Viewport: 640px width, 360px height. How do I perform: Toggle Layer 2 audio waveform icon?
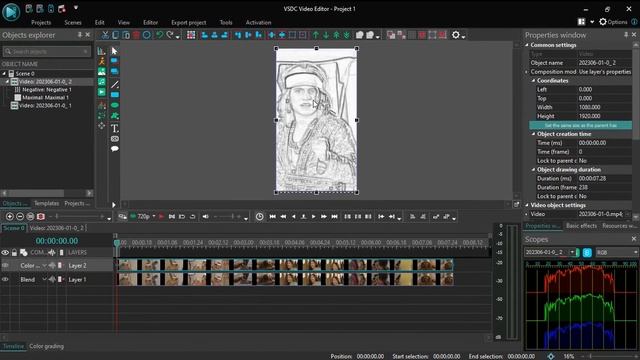(52, 265)
